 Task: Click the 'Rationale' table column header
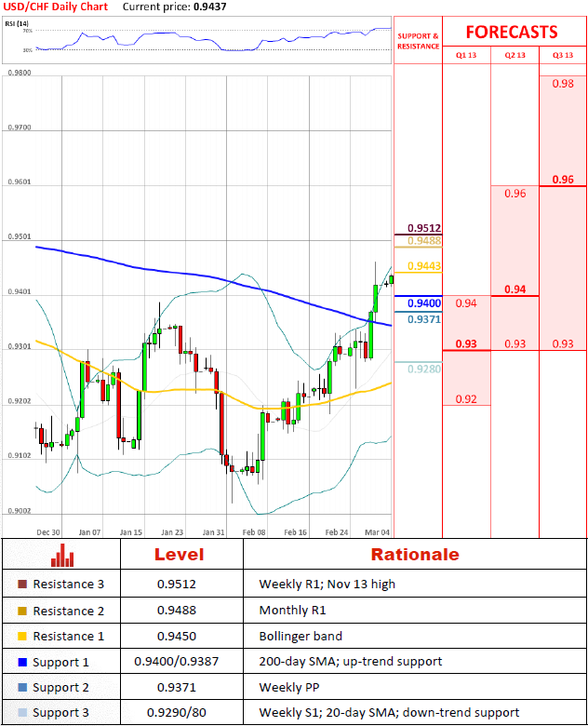pos(415,554)
